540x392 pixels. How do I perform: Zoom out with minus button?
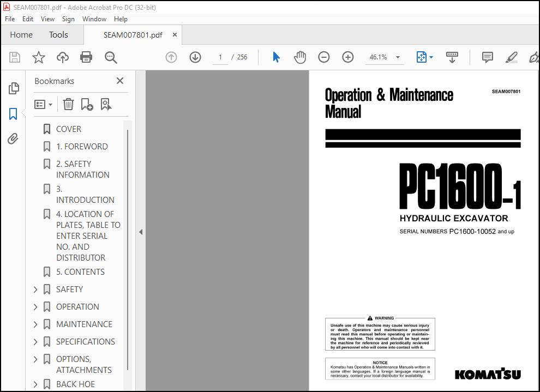(323, 57)
